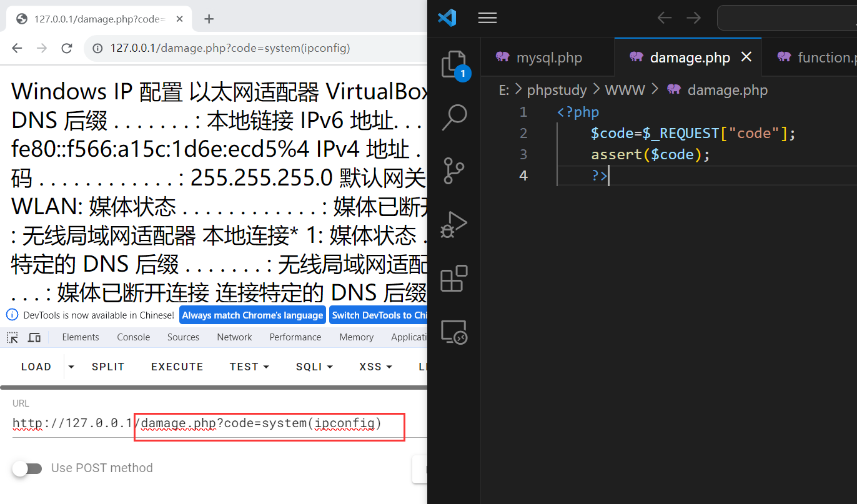This screenshot has height=504, width=857.
Task: View site information icon in address bar
Action: (x=97, y=48)
